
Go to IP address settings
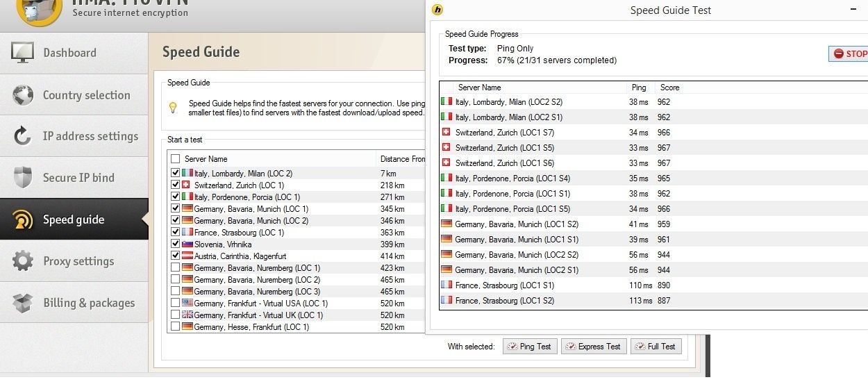pos(74,136)
